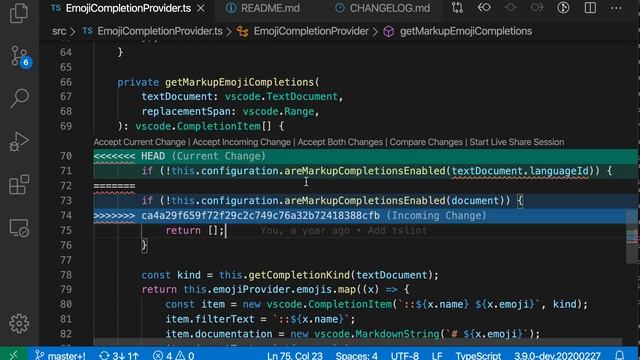
Task: Click Start Live Share Session code lens
Action: (x=517, y=142)
